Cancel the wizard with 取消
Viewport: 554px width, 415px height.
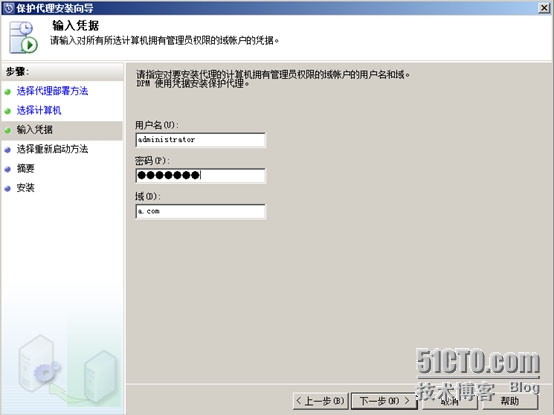pos(449,401)
